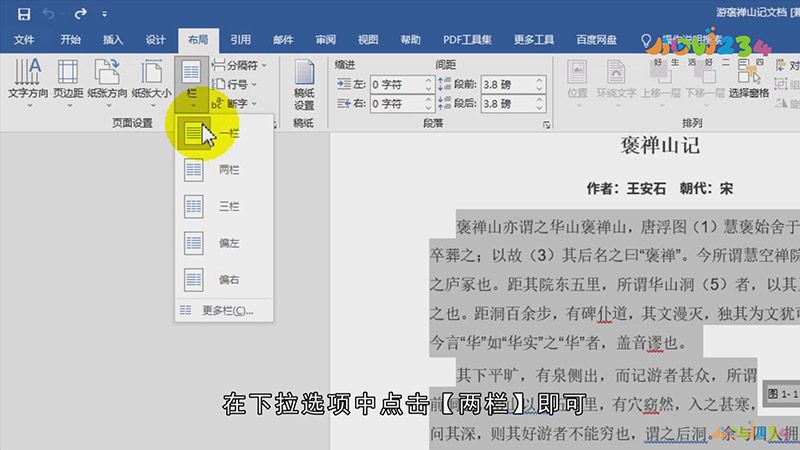Select the 布局 ribbon tab
The height and width of the screenshot is (450, 800).
click(x=198, y=40)
